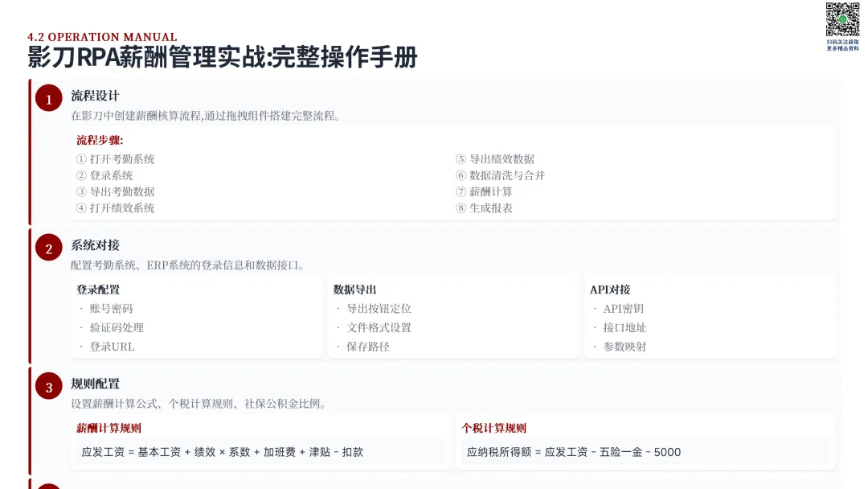
Task: Click the 薪酬计算规则 heading
Action: (108, 428)
